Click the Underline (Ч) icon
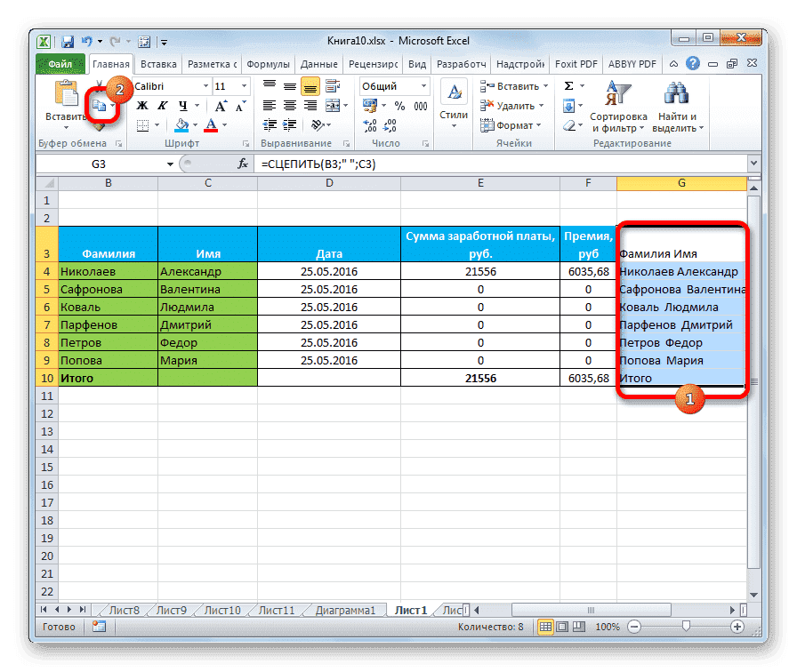The height and width of the screenshot is (672, 797). click(x=183, y=106)
